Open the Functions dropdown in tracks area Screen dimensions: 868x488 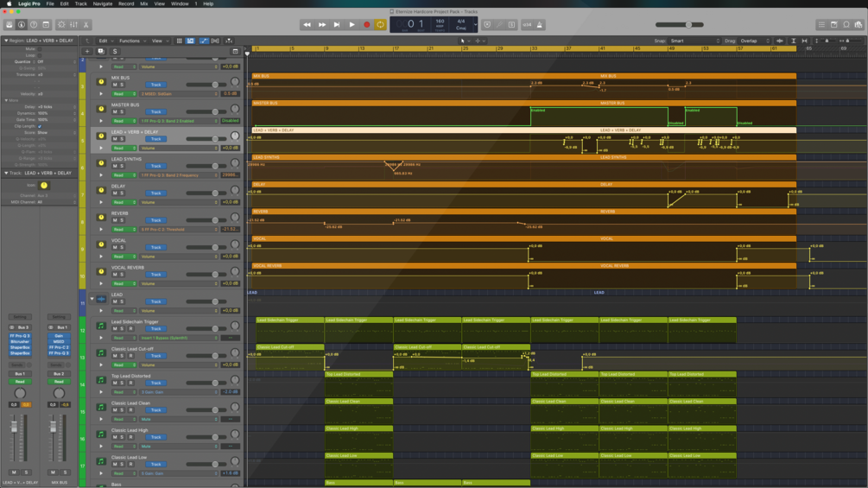pyautogui.click(x=132, y=41)
